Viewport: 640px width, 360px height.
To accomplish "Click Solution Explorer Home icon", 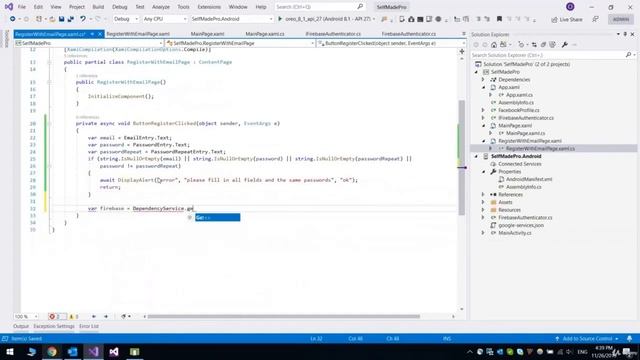I will [494, 44].
